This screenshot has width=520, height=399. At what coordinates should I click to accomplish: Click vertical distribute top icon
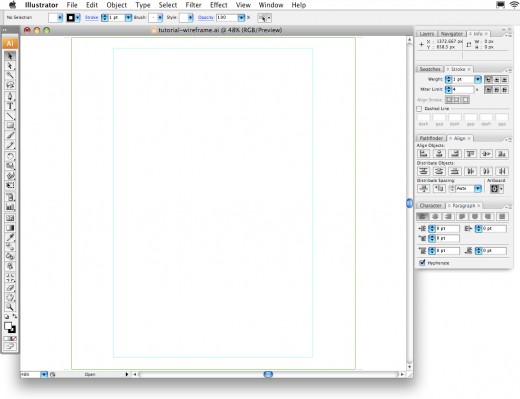pyautogui.click(x=423, y=171)
